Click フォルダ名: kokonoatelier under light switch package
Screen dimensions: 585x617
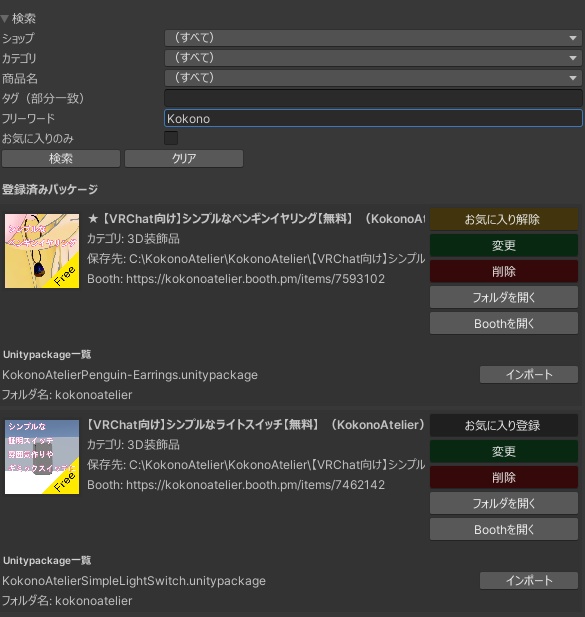click(67, 601)
